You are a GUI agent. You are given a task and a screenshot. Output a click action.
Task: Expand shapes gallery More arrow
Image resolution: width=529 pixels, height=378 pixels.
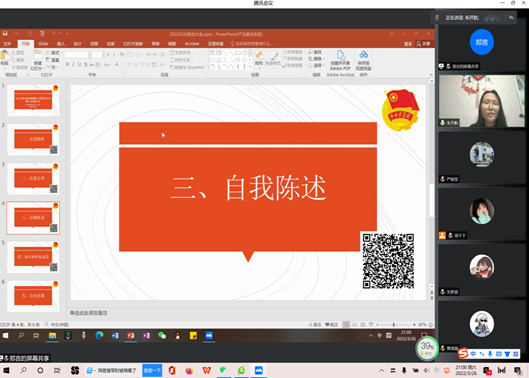tap(250, 67)
